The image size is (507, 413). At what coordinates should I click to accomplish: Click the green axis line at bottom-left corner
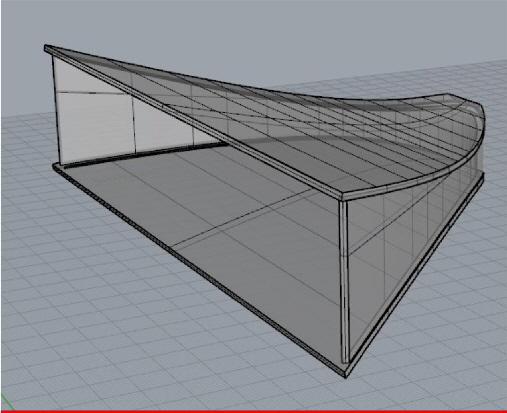coord(7,402)
